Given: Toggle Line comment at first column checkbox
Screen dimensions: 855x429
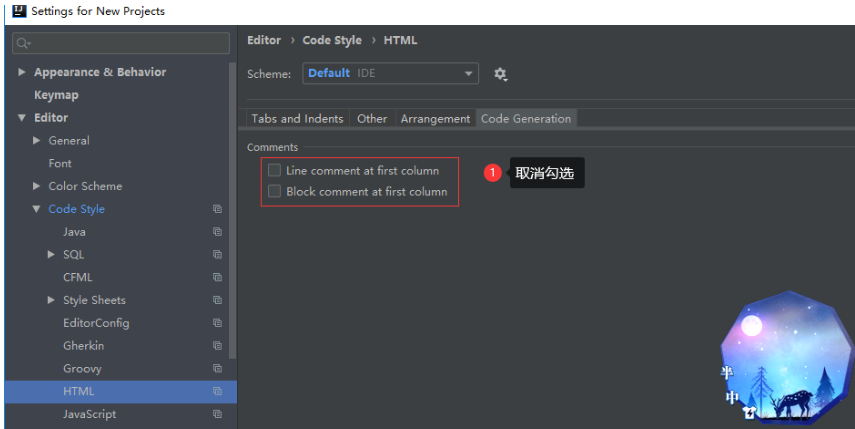Looking at the screenshot, I should click(274, 171).
